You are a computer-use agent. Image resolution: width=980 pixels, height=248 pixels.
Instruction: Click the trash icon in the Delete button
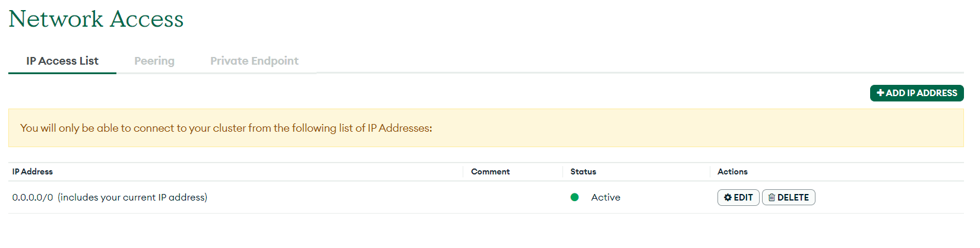click(x=772, y=198)
